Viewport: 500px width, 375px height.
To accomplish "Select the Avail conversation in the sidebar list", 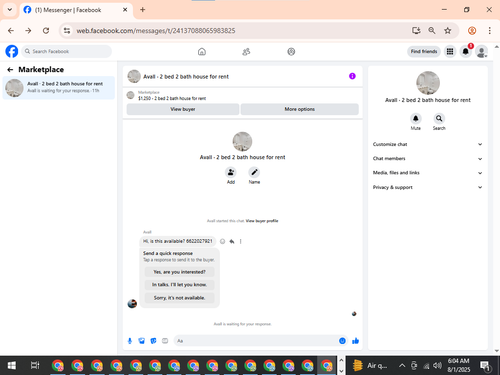I will tap(59, 88).
